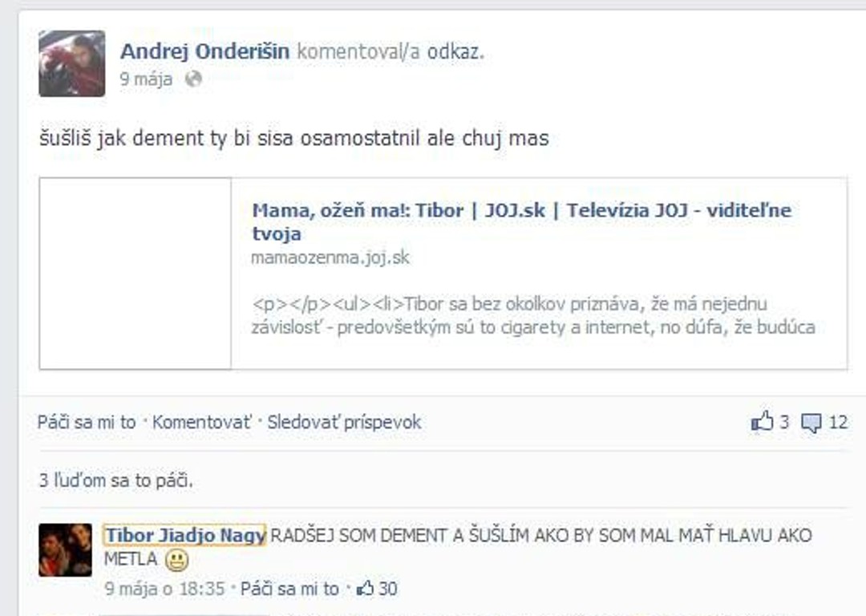Click the mamaozenma.joj.sk domain text
This screenshot has width=866, height=616.
click(330, 257)
